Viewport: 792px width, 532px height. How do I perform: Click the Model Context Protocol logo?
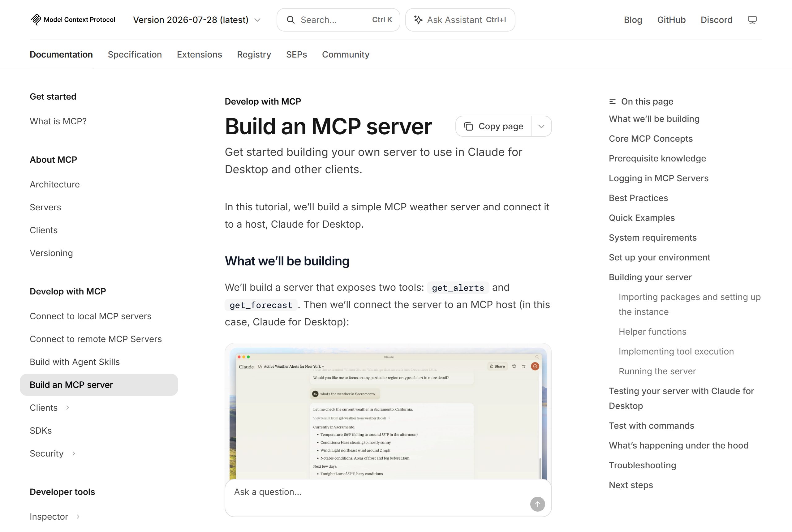pyautogui.click(x=73, y=20)
